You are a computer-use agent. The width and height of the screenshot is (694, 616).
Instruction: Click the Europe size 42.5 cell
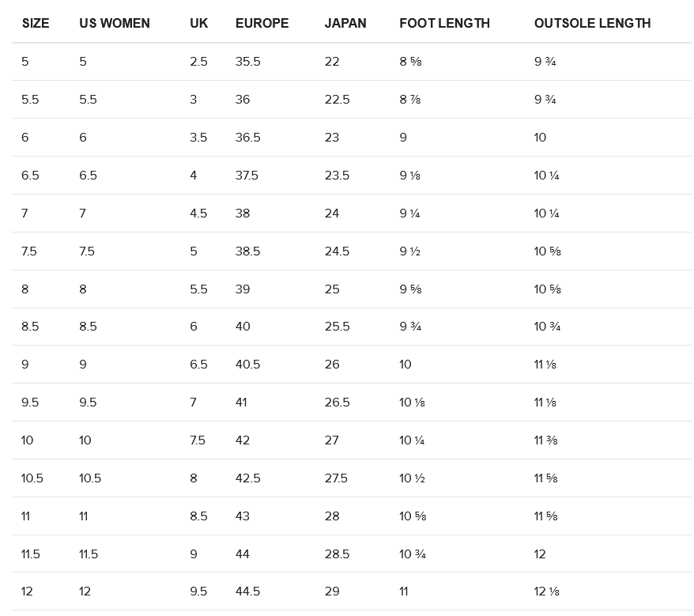click(x=248, y=478)
